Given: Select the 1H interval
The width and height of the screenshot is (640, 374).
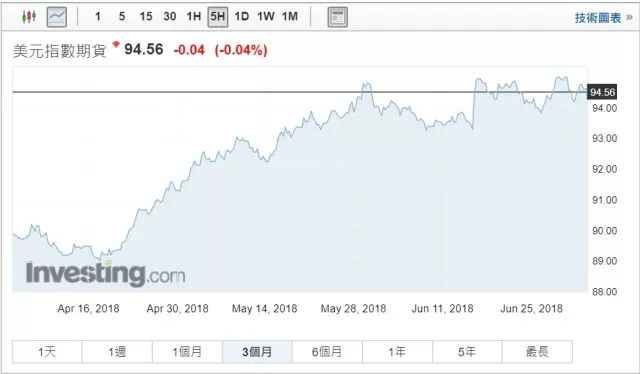Looking at the screenshot, I should [x=193, y=17].
